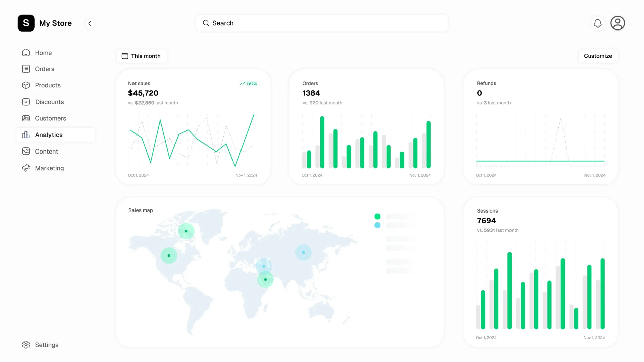Click the Search input field
The image size is (644, 362).
pos(322,23)
